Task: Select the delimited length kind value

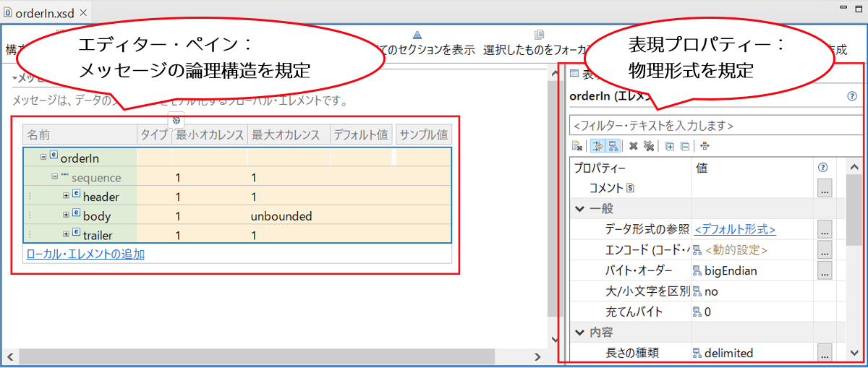Action: (728, 353)
